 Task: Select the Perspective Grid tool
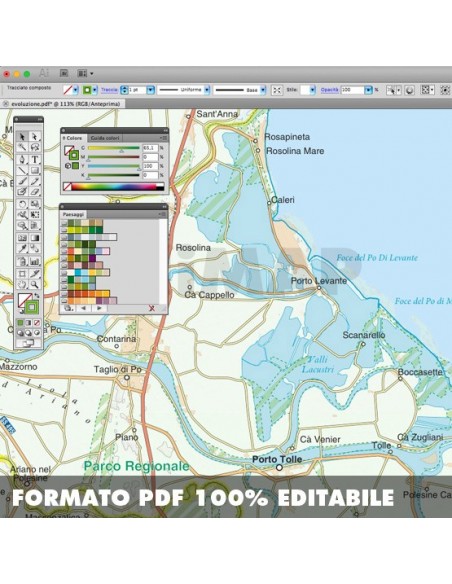tap(35, 226)
